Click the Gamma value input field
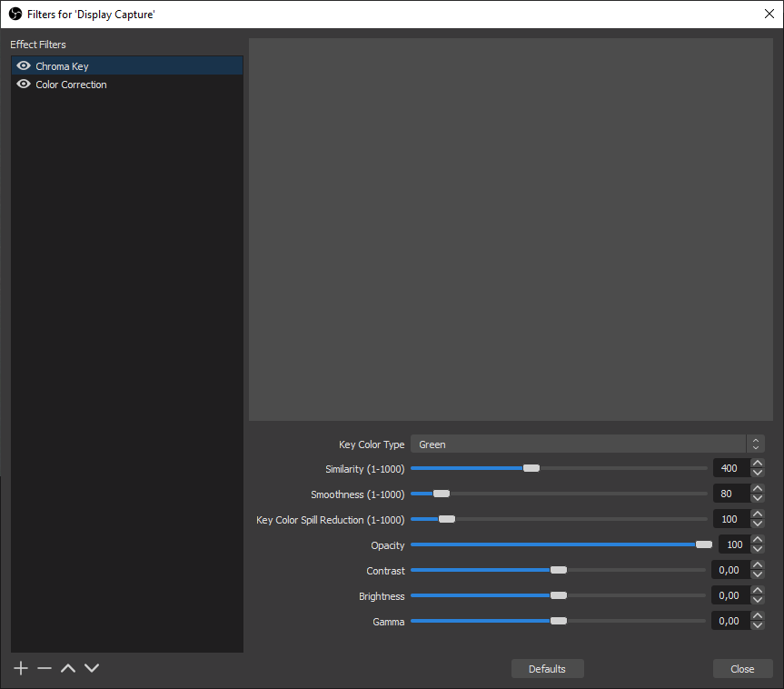 [x=729, y=621]
